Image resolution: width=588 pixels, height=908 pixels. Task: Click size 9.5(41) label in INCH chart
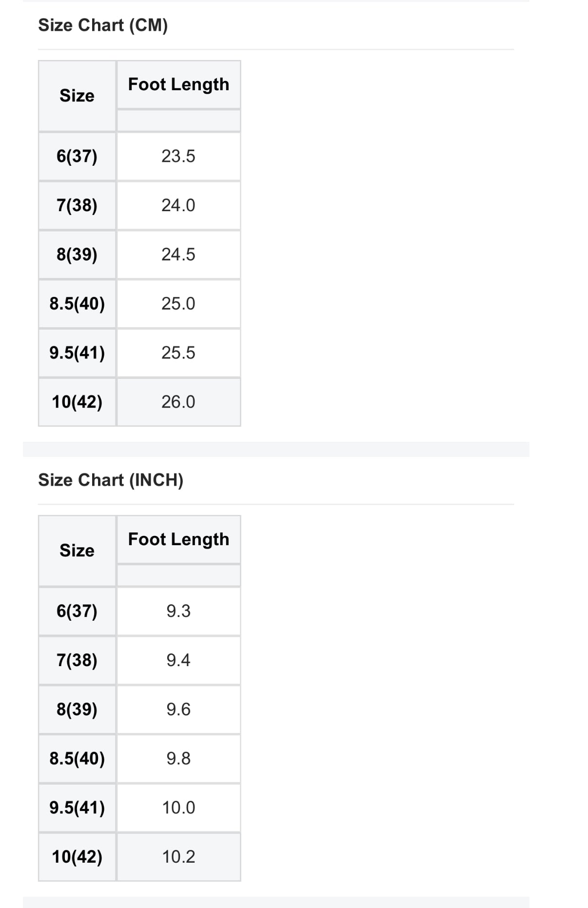[x=77, y=808]
